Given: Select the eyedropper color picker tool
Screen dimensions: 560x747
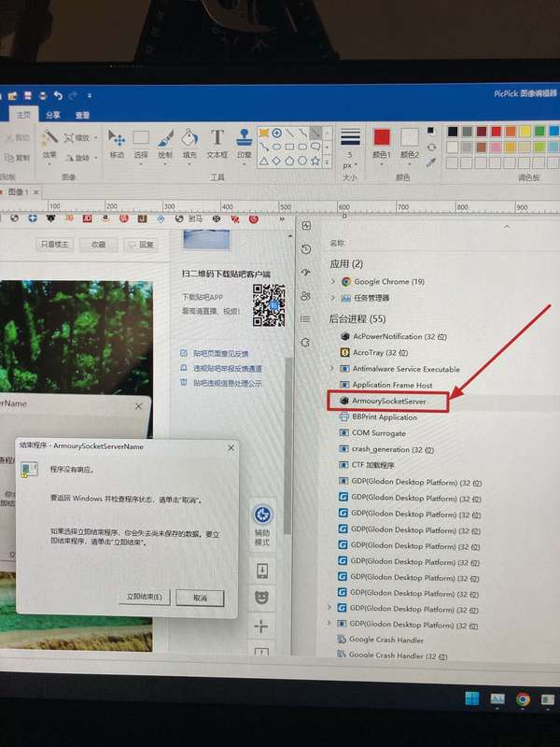Looking at the screenshot, I should tap(431, 162).
